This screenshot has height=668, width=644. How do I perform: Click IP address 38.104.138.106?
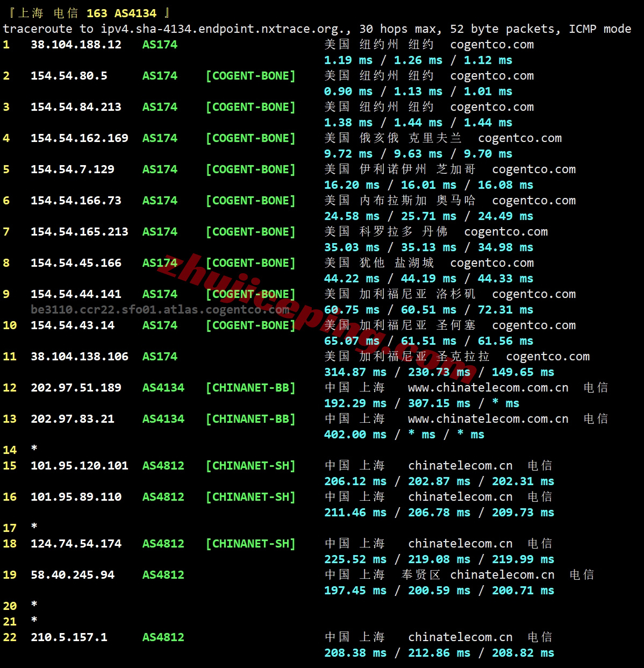(x=80, y=357)
